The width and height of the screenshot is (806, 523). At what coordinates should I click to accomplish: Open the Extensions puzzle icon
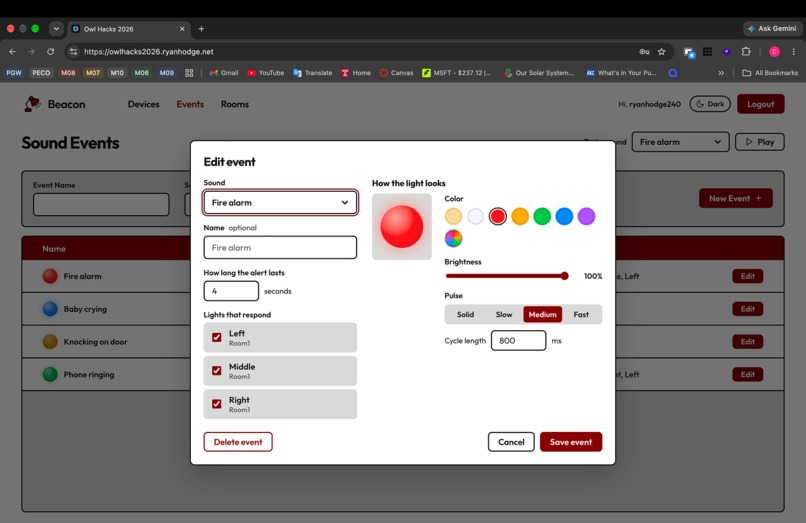(x=746, y=51)
